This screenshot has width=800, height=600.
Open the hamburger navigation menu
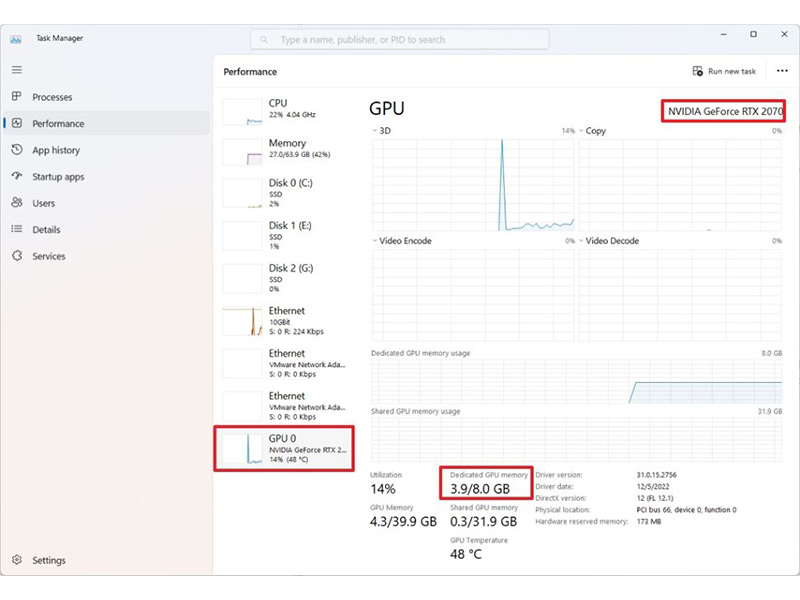(17, 69)
